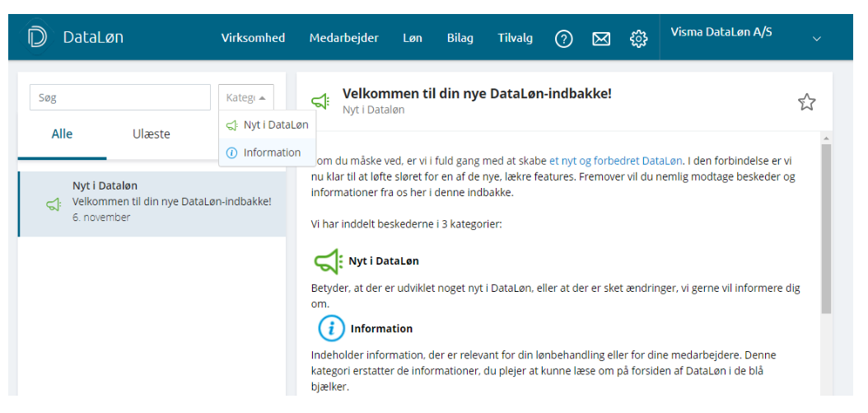This screenshot has width=868, height=413.
Task: Click the message body scrollbar thumb
Action: click(x=826, y=229)
